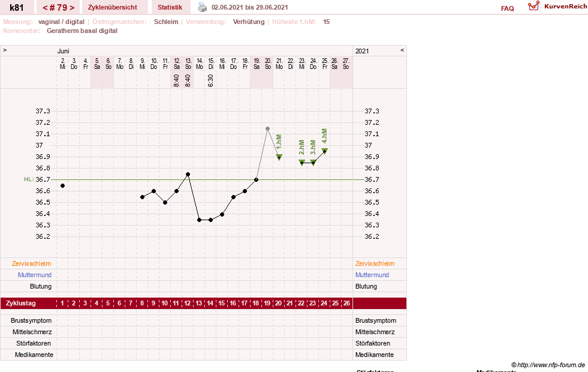Click the grey excluded temperature point
Viewport: 588px width, 372px height.
coord(268,129)
